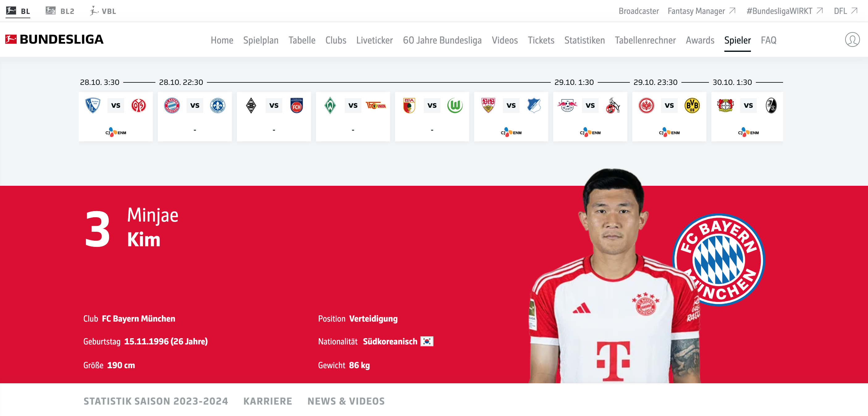Image resolution: width=868 pixels, height=416 pixels.
Task: Click VfB Stuttgart crest
Action: [x=488, y=105]
